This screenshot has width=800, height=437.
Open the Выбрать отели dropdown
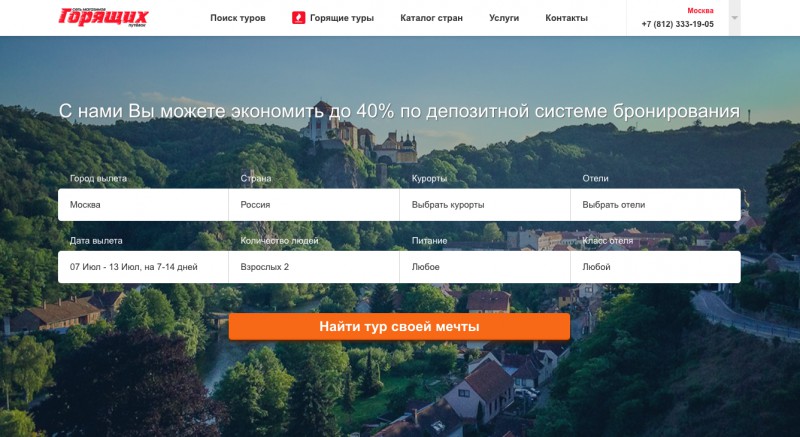click(656, 204)
